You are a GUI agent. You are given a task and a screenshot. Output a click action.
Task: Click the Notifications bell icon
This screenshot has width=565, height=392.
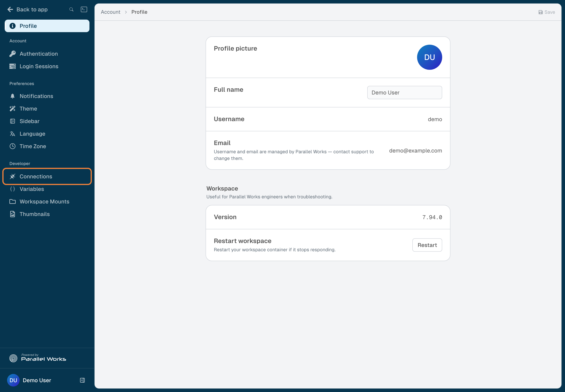coord(13,96)
